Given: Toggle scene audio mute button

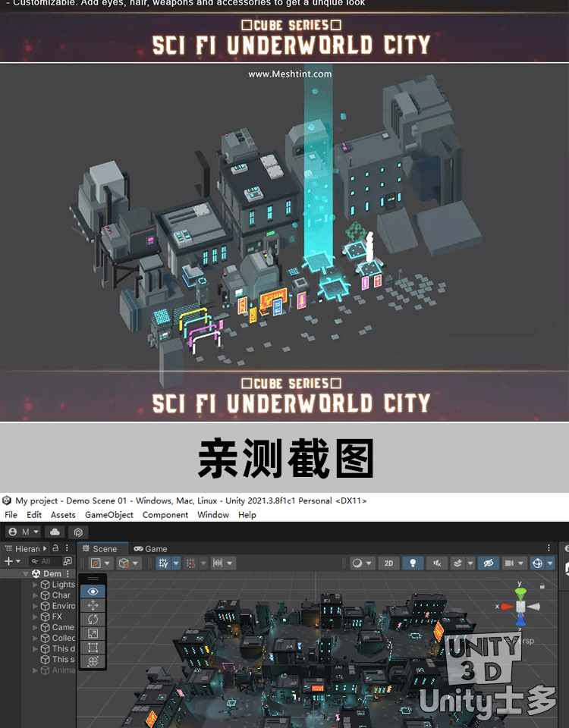Looking at the screenshot, I should (437, 563).
